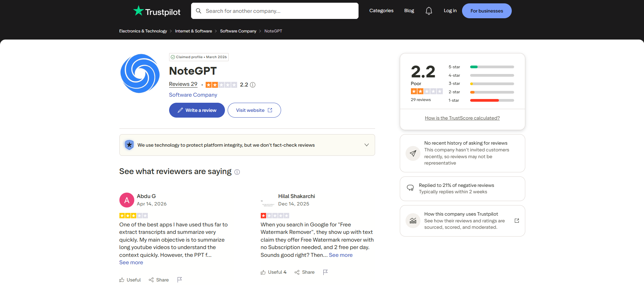This screenshot has height=294, width=644.
Task: Click the NoteGPT company logo
Action: 140,73
